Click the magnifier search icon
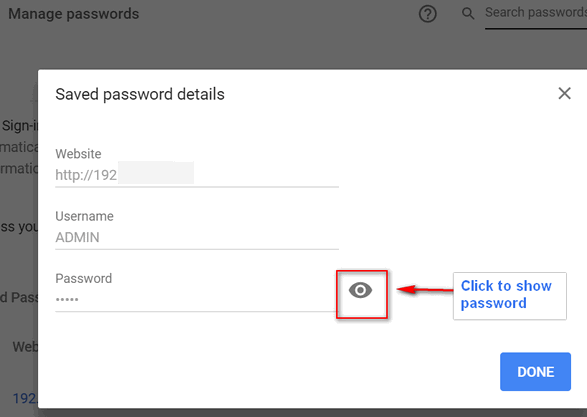Viewport: 587px width, 417px height. (x=468, y=14)
